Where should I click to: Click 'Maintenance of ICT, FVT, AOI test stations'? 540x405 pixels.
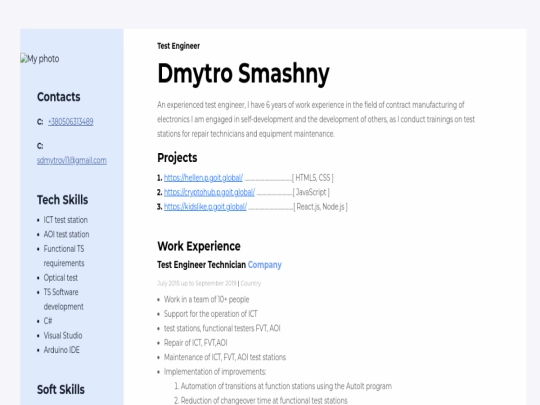click(225, 357)
